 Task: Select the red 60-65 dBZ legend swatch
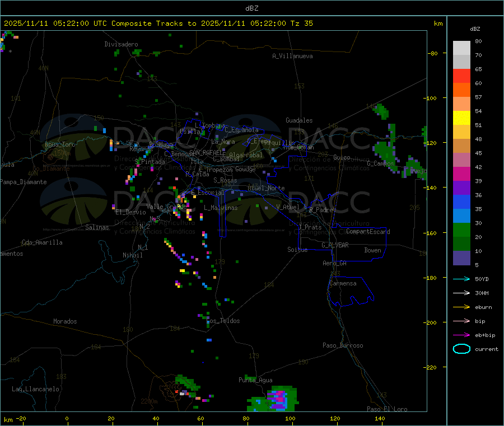[x=461, y=76]
